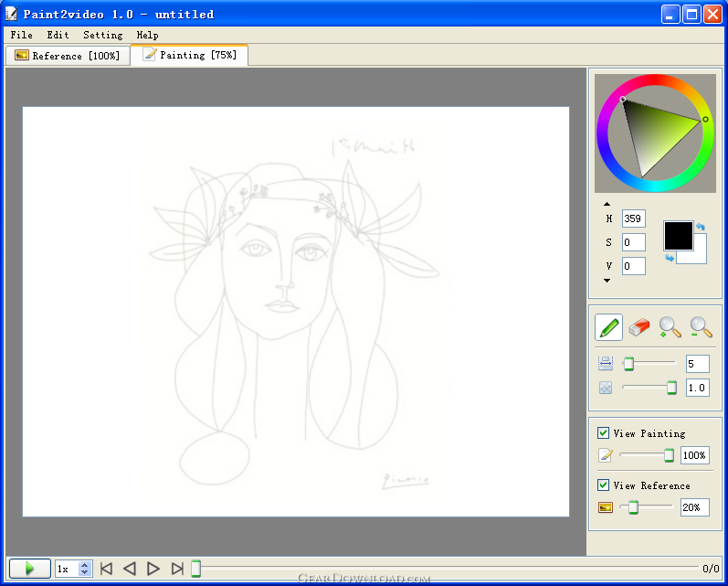Click the reference opacity slider handle
This screenshot has width=728, height=586.
click(x=633, y=507)
